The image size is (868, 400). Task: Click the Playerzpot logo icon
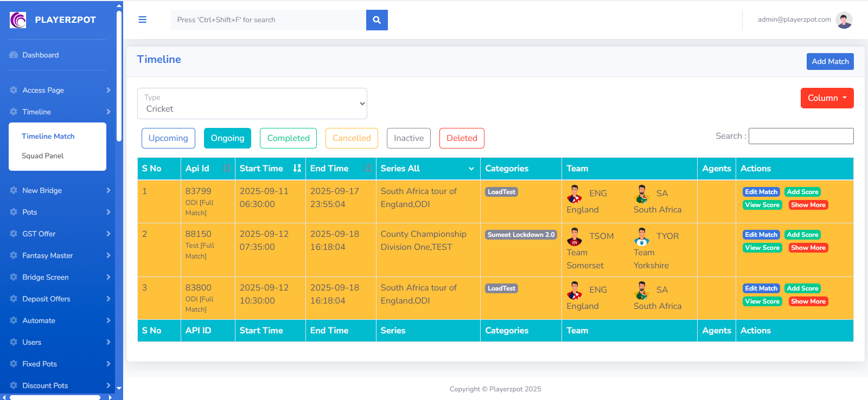pos(18,20)
